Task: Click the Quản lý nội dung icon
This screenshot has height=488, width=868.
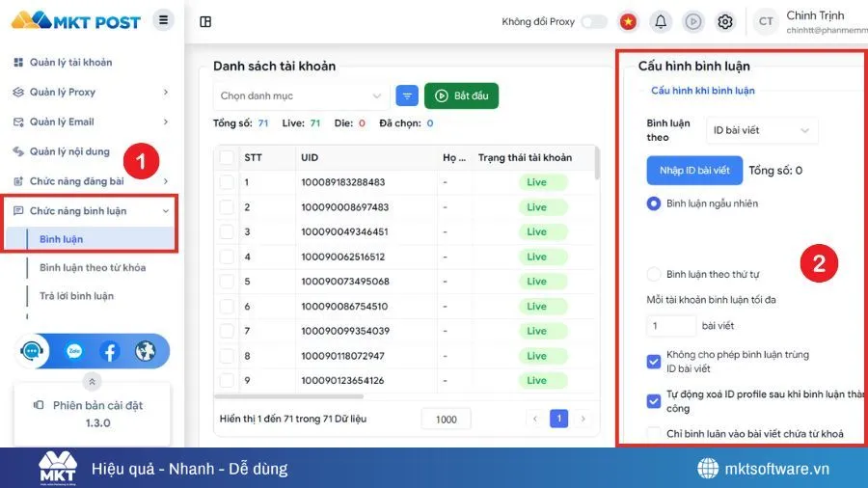Action: tap(18, 151)
